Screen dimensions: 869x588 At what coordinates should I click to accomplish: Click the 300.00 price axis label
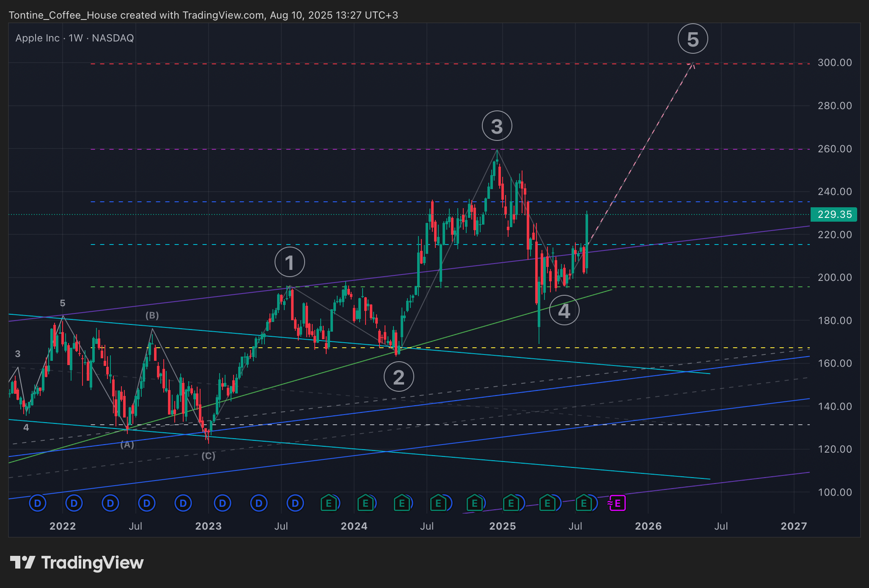pos(835,63)
